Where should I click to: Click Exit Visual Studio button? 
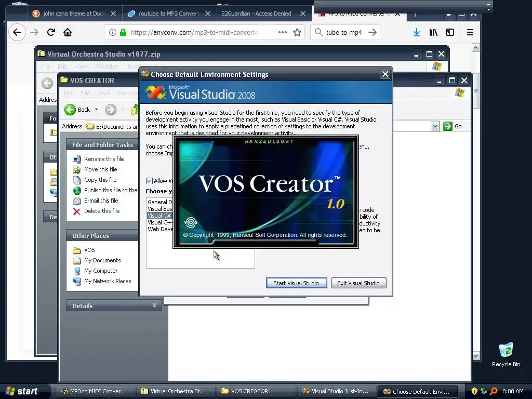pyautogui.click(x=358, y=283)
